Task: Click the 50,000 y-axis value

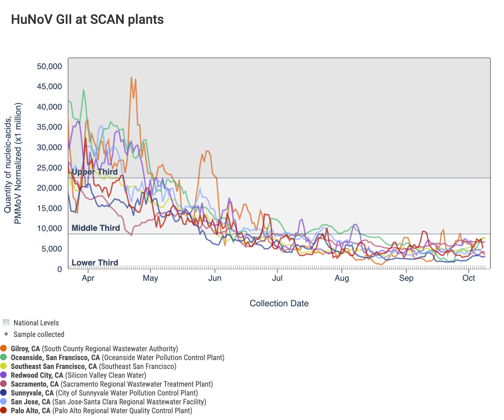Action: [49, 66]
